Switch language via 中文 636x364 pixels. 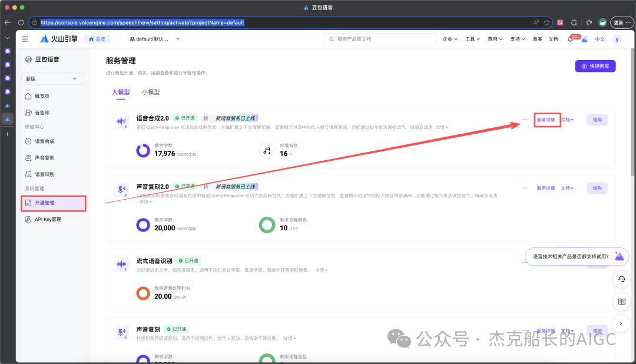(599, 39)
